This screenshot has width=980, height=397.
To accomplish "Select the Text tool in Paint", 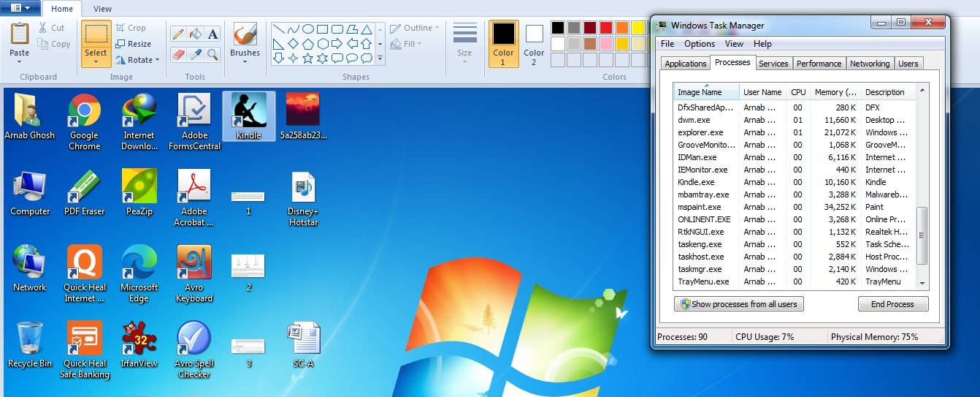I will click(x=213, y=34).
